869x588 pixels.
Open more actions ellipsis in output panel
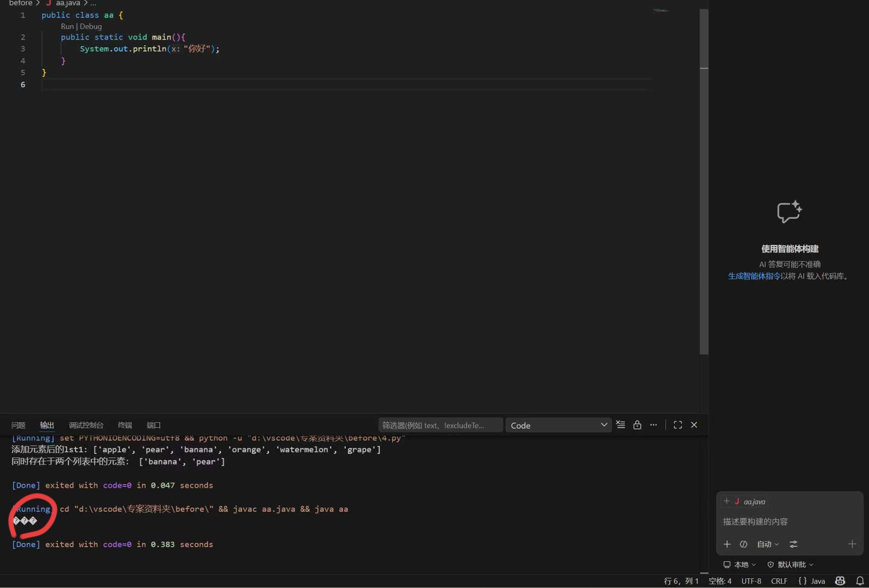pos(653,425)
